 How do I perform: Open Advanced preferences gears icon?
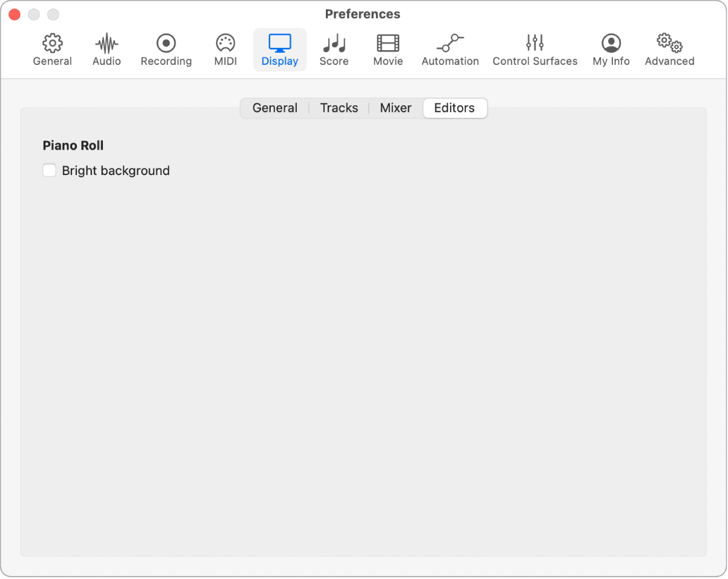670,43
